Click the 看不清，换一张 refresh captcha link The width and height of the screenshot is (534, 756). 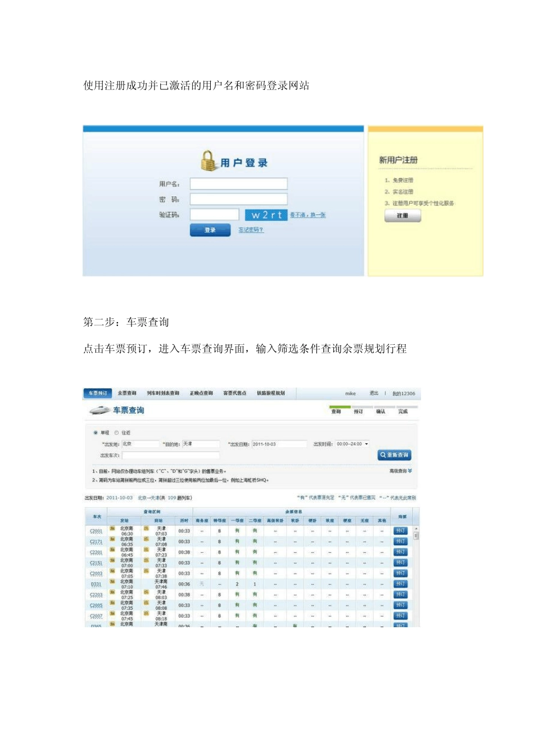click(307, 215)
